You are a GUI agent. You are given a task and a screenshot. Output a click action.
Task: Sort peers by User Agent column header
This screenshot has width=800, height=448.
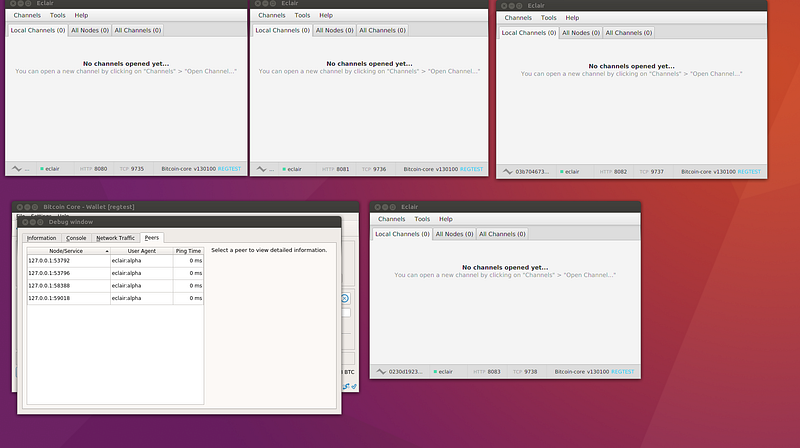point(141,251)
